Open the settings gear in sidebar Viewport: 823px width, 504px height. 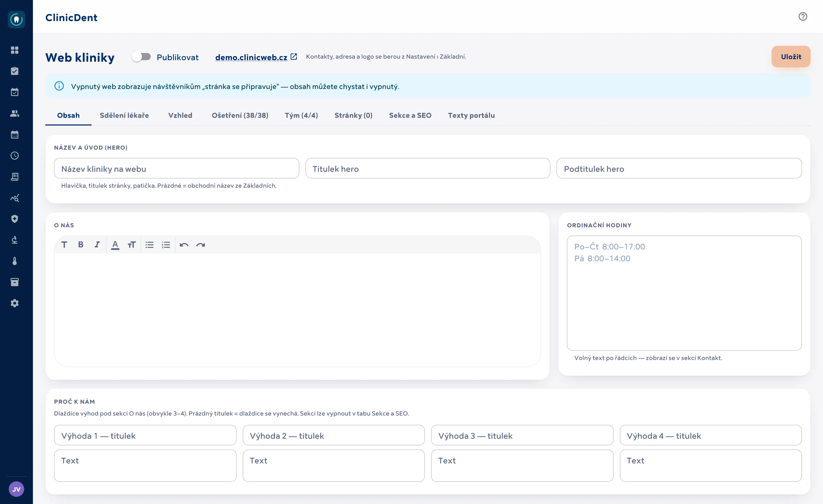[x=15, y=303]
